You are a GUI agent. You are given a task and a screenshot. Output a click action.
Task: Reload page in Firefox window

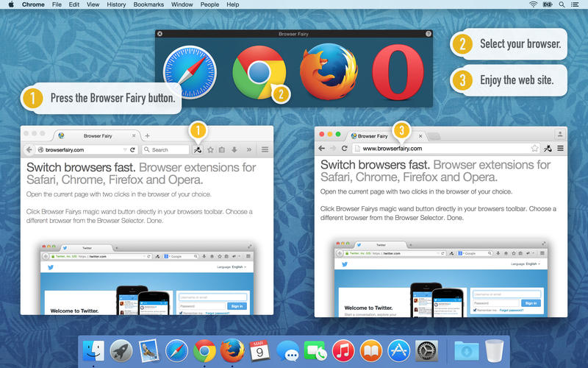(132, 149)
